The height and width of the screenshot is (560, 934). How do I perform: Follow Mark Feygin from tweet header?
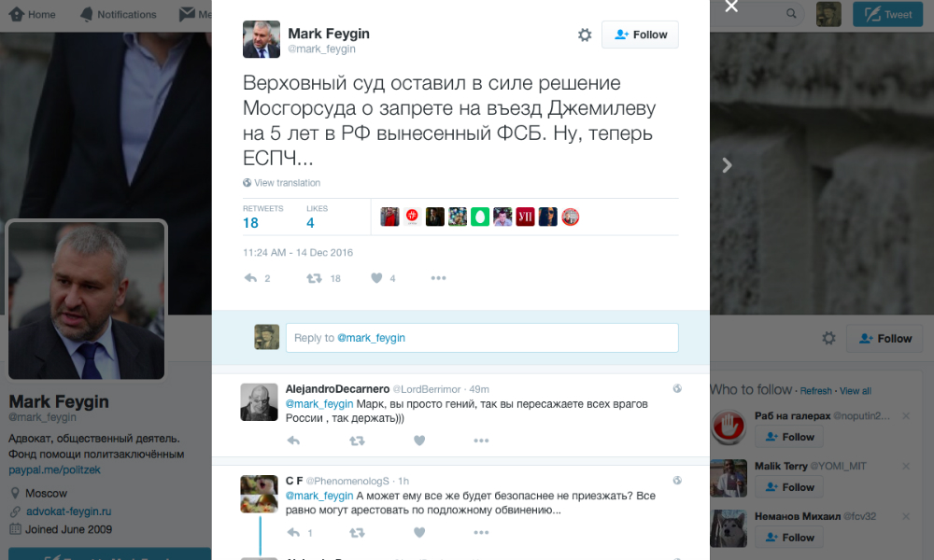coord(640,35)
